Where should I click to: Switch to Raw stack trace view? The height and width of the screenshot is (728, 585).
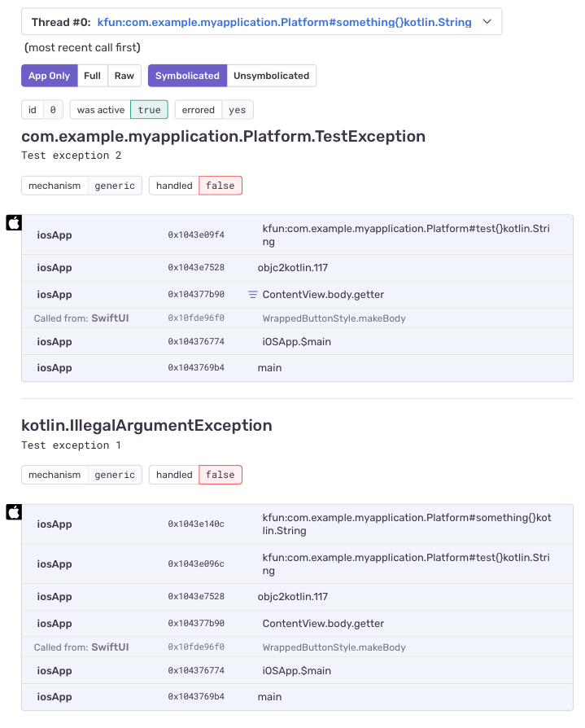click(124, 76)
